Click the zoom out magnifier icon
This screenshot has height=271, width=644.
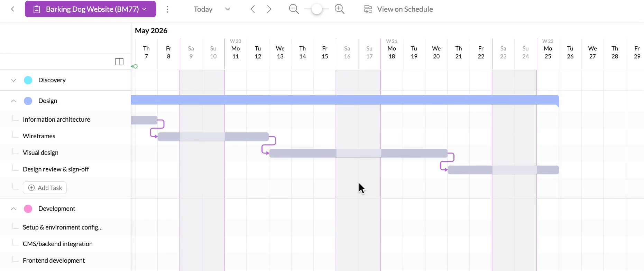[x=294, y=9]
